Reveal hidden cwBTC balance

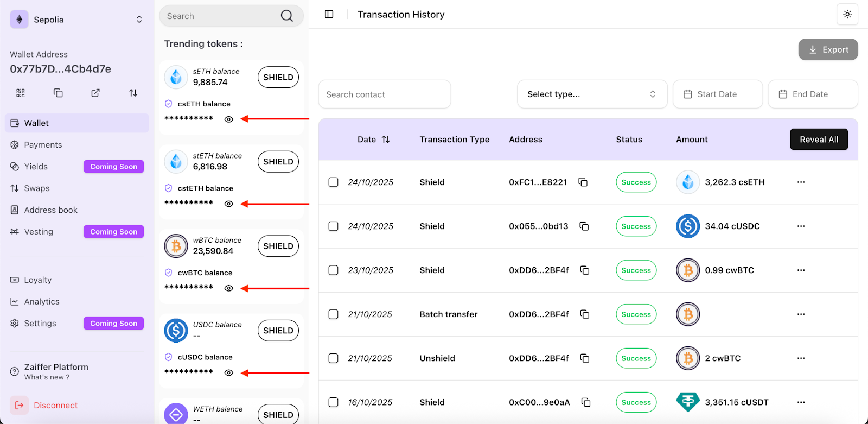pos(229,288)
